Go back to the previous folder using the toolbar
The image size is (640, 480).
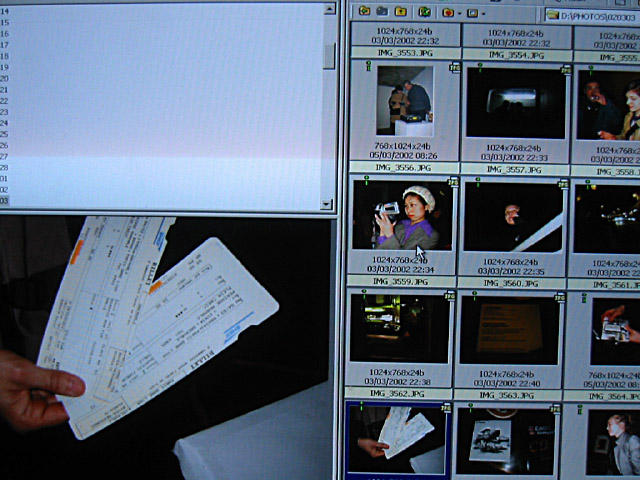tap(364, 11)
